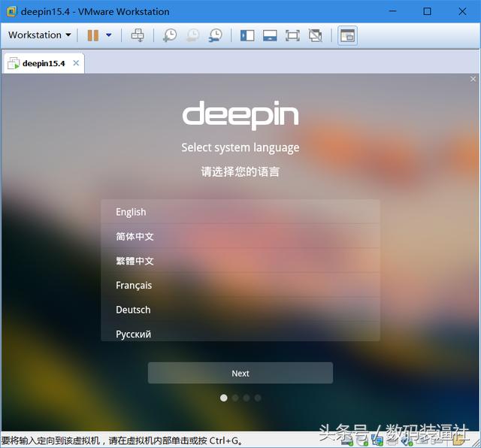
Task: Select Deutsch language
Action: [x=240, y=310]
